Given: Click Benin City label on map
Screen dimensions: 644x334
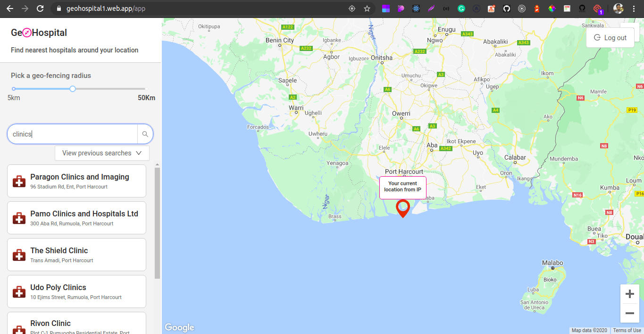Looking at the screenshot, I should (280, 40).
